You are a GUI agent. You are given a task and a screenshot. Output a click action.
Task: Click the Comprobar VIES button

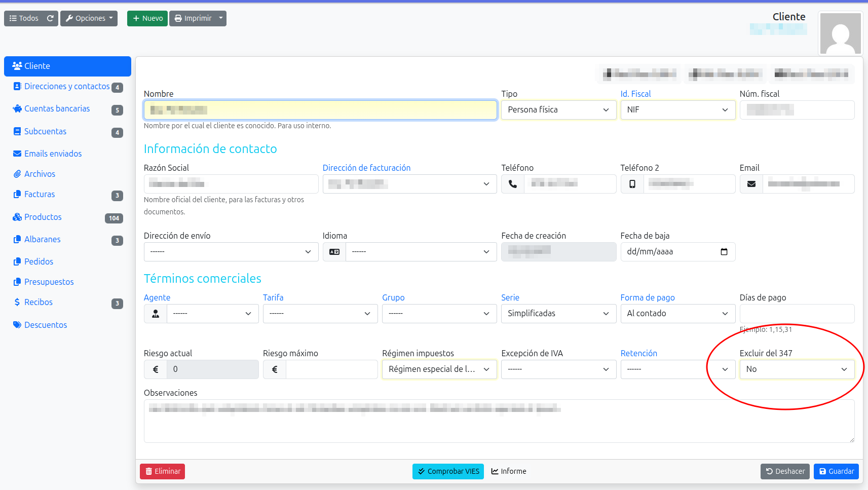448,471
